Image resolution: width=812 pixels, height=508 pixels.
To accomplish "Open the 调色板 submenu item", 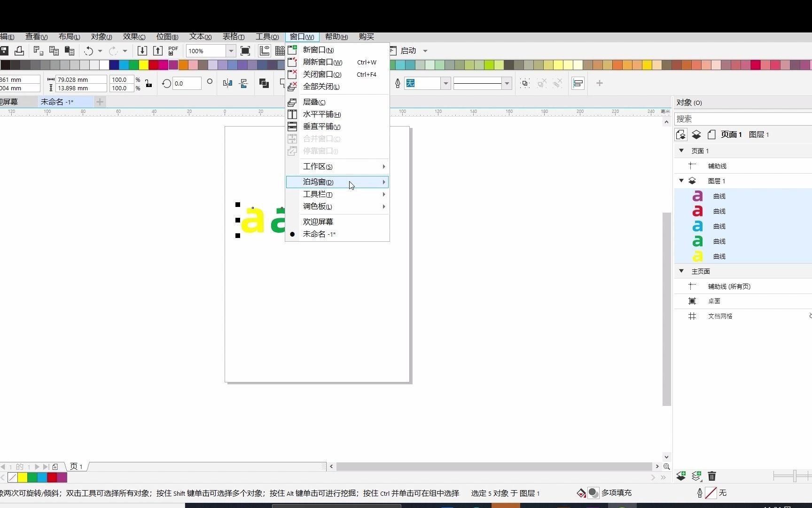I will (337, 206).
